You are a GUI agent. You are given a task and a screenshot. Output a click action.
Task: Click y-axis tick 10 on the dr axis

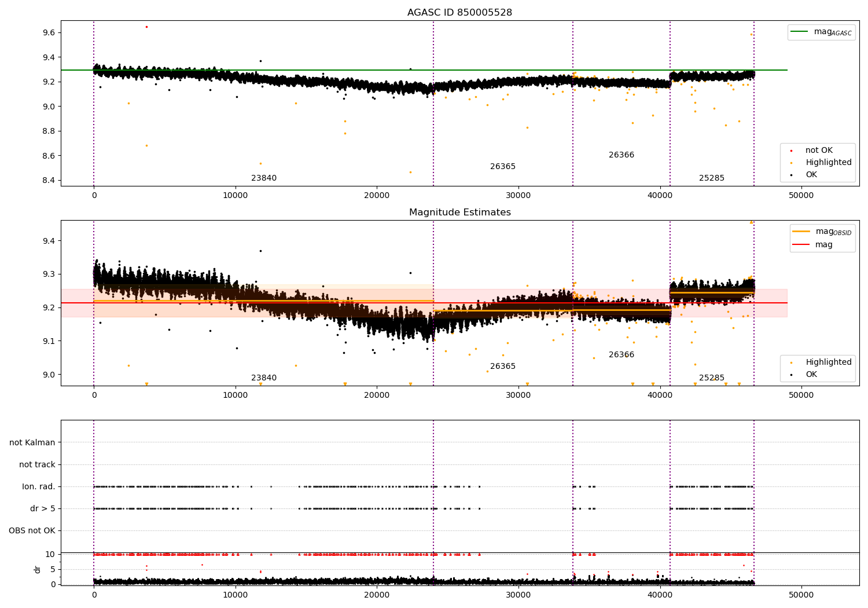point(50,555)
